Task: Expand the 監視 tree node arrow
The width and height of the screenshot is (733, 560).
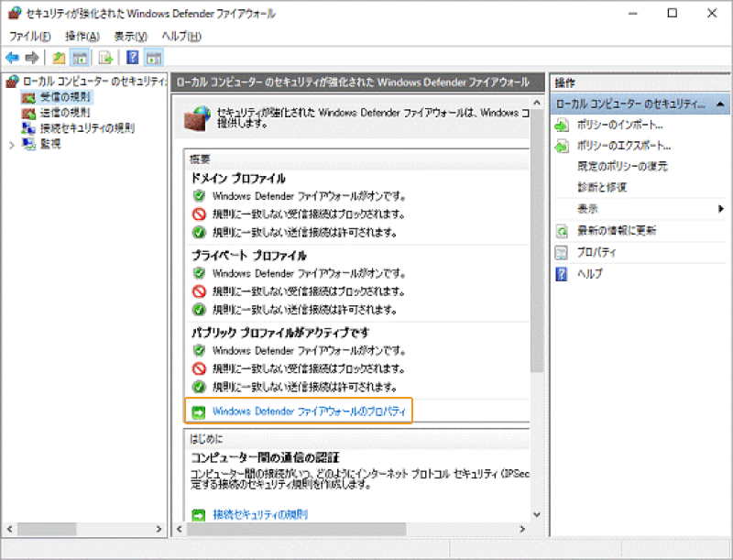Action: coord(12,146)
